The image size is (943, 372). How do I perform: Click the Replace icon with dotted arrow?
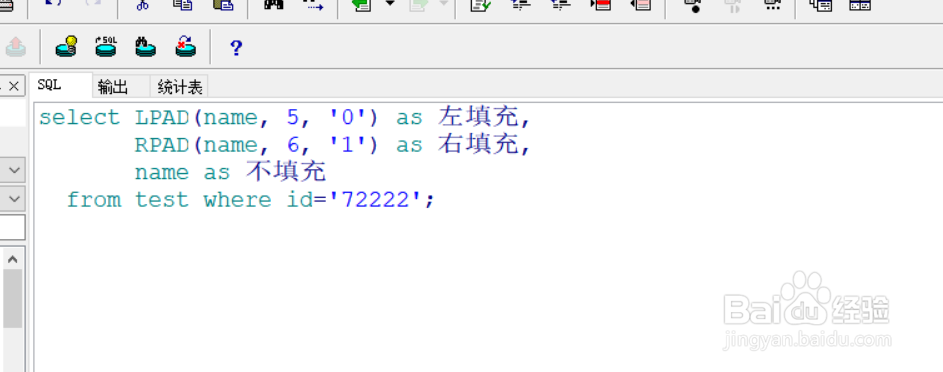[313, 4]
